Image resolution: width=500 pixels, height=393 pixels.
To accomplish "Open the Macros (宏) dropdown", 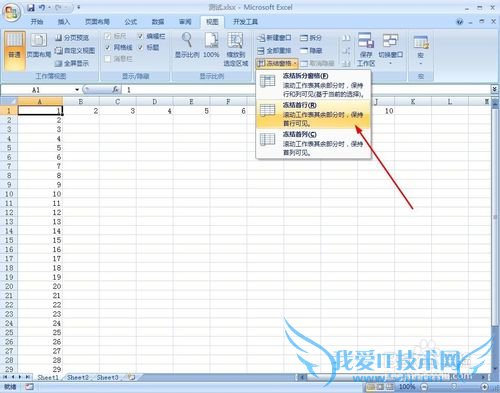I will [x=421, y=49].
